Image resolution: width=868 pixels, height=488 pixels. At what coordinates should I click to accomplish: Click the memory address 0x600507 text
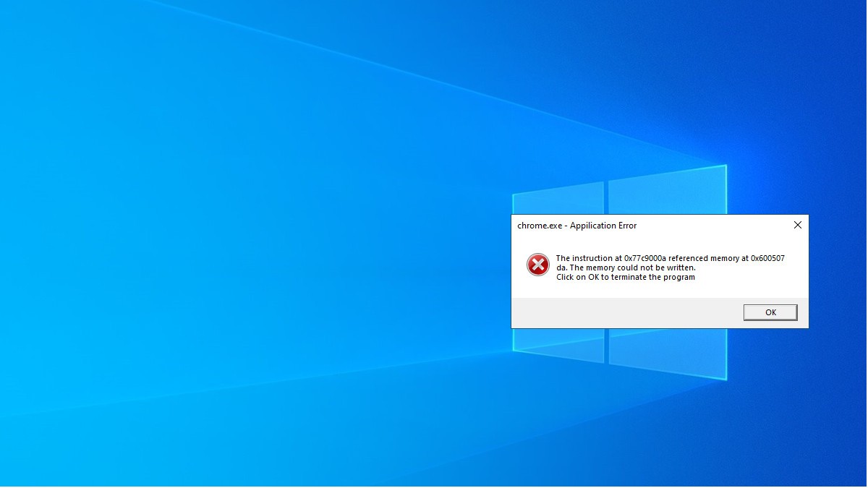coord(767,258)
